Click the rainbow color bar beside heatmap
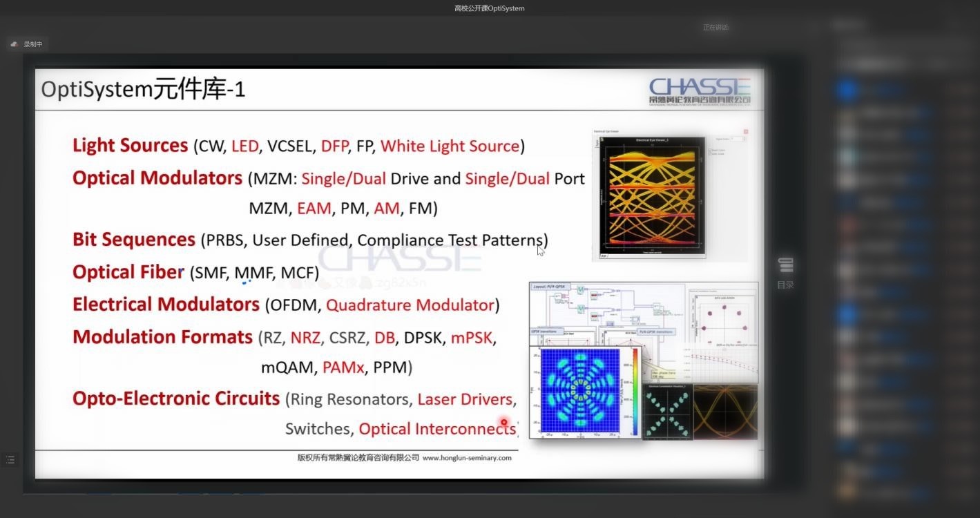This screenshot has width=980, height=518. (x=635, y=394)
